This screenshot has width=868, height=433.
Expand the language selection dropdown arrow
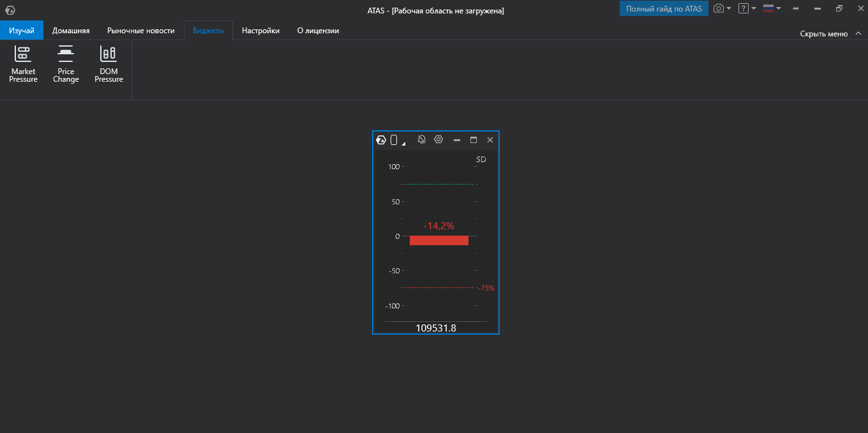click(x=779, y=9)
